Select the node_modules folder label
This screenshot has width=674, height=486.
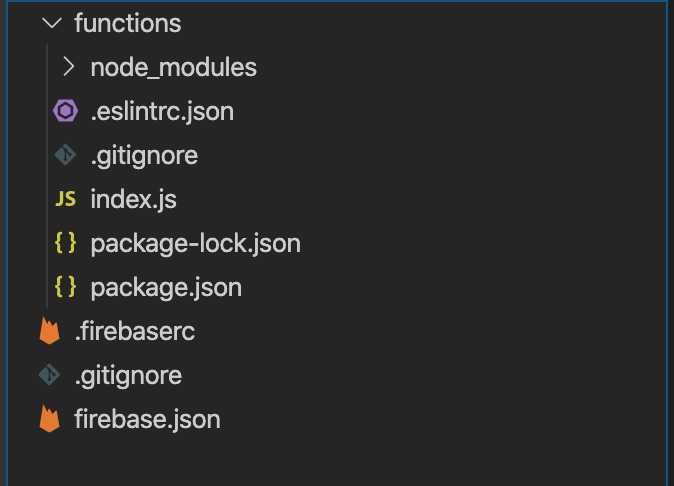(x=174, y=68)
